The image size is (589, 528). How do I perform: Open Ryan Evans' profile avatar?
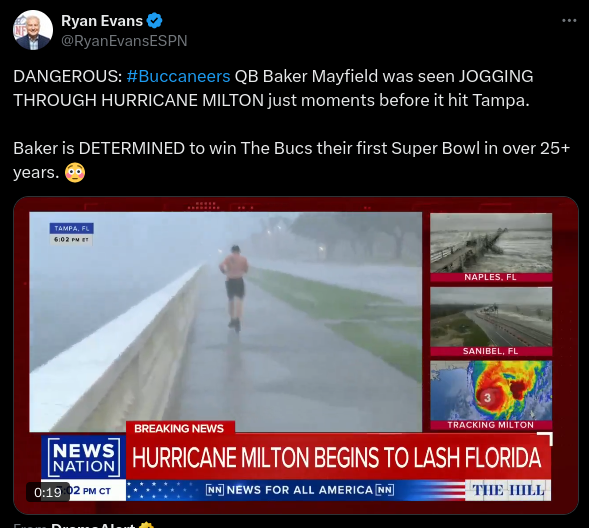(33, 30)
